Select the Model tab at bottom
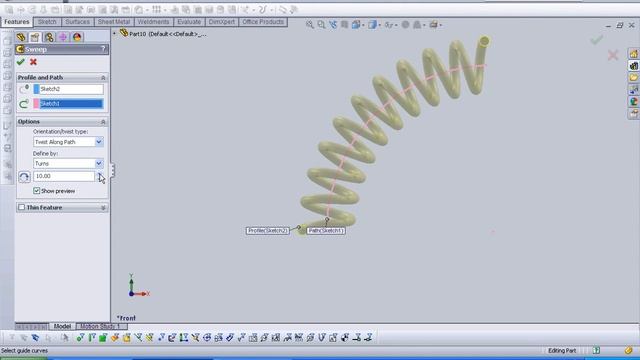This screenshot has height=360, width=640. click(x=62, y=326)
